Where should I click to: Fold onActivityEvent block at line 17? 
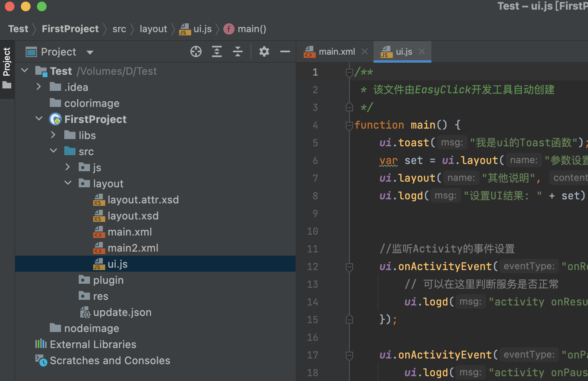click(x=349, y=355)
